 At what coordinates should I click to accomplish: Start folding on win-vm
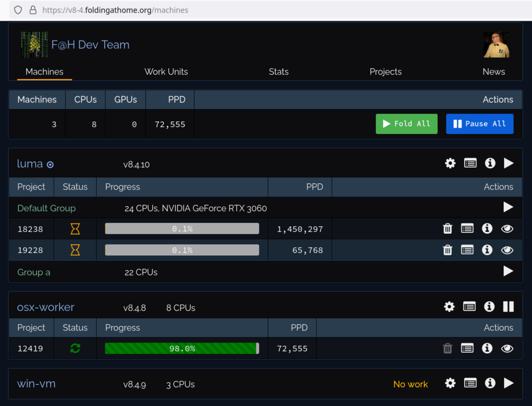(x=508, y=383)
